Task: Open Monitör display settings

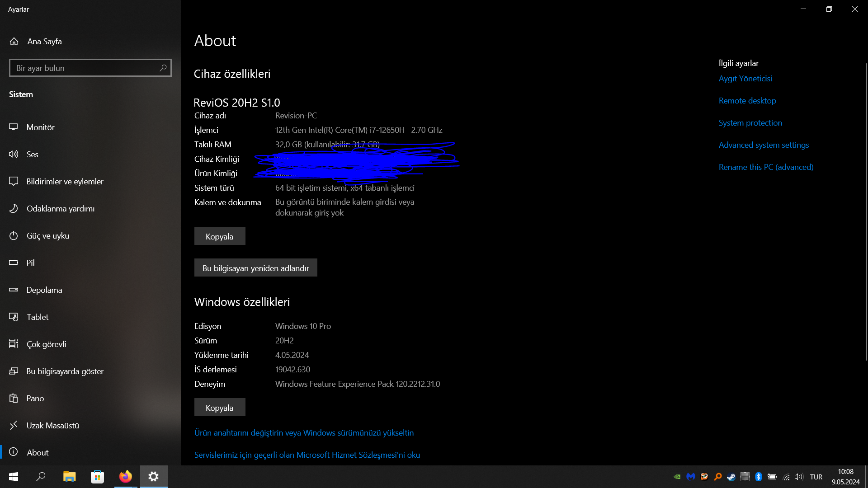Action: click(x=41, y=127)
